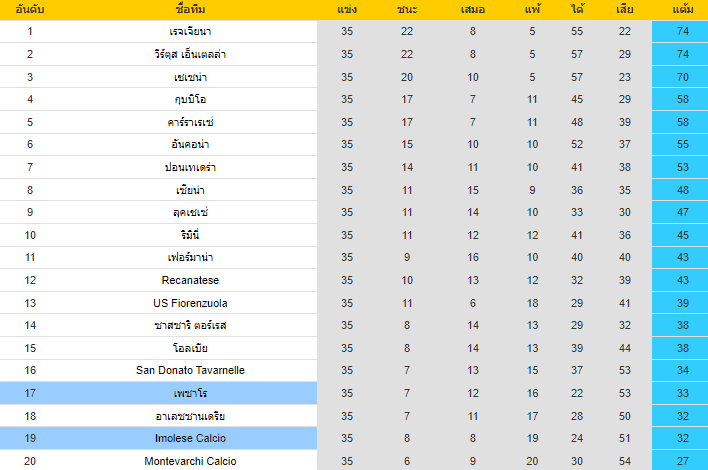Click the อาเลซซานเดรีย team name
Screen dimensions: 708x470
(190, 415)
